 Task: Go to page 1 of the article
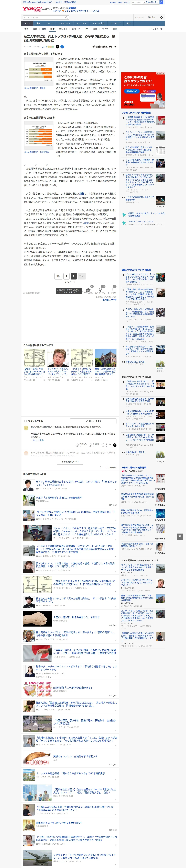coord(66,276)
